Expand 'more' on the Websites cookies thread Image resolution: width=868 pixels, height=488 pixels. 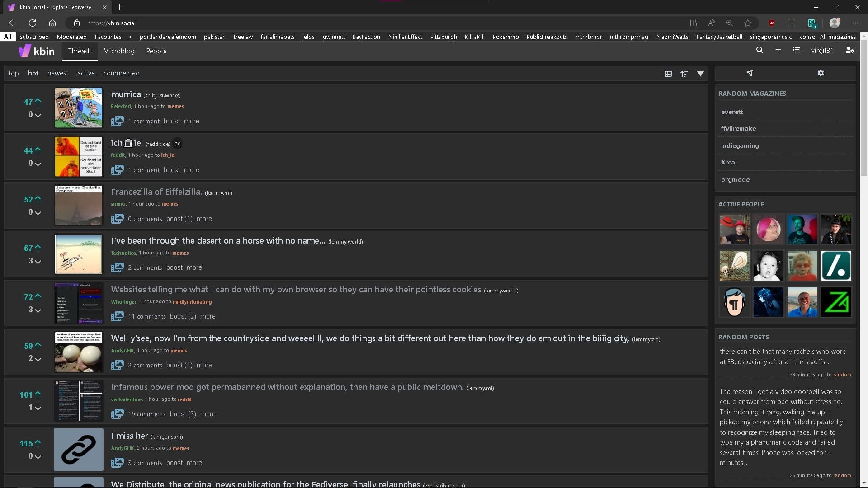208,316
